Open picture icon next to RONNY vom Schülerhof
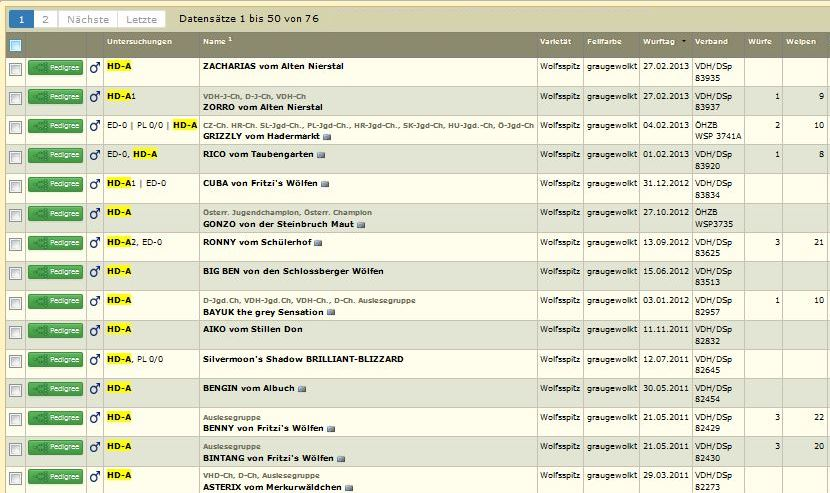 317,243
